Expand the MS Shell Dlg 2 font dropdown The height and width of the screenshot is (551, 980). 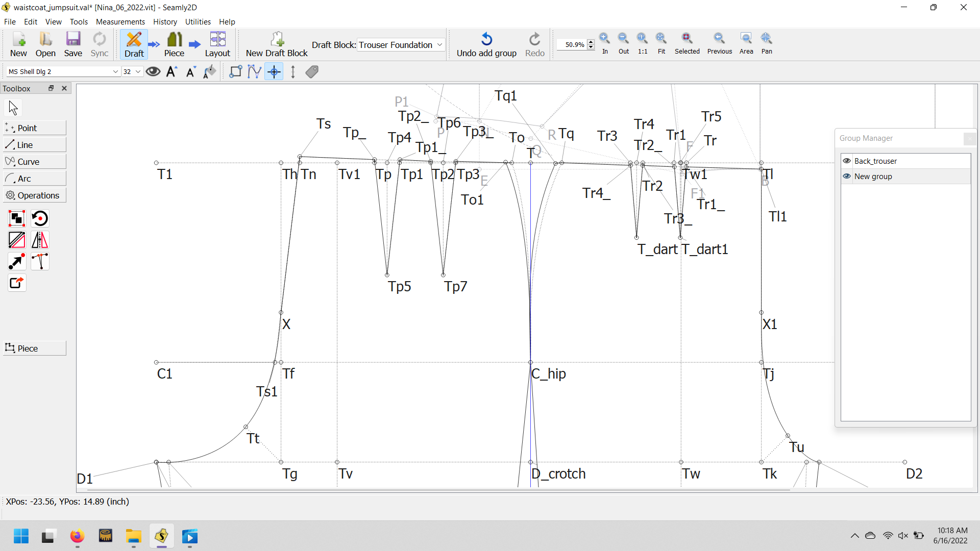(115, 72)
